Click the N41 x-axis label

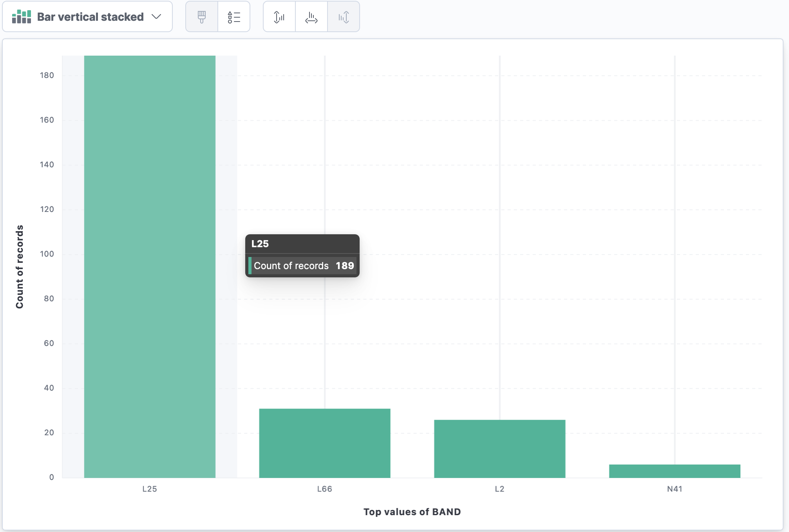675,489
